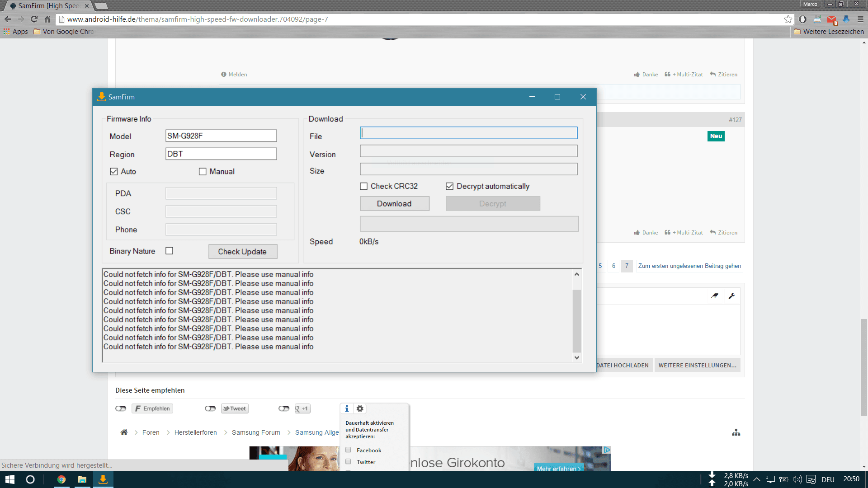Viewport: 868px width, 488px height.
Task: Open the Chrome hamburger menu
Action: pyautogui.click(x=860, y=19)
